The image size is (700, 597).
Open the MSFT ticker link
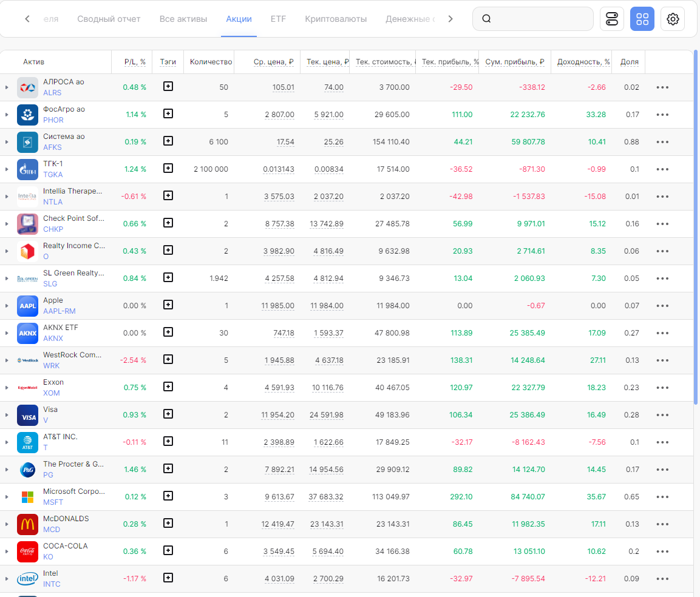(53, 502)
